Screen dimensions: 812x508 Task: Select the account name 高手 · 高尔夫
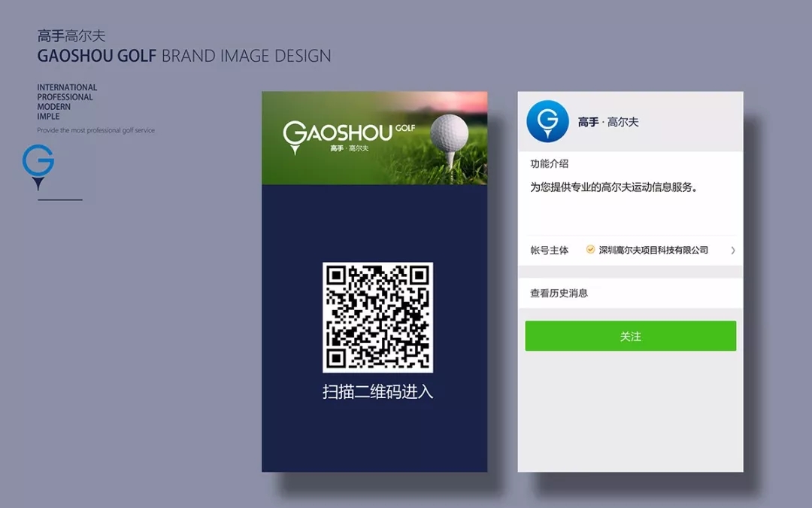[x=608, y=123]
